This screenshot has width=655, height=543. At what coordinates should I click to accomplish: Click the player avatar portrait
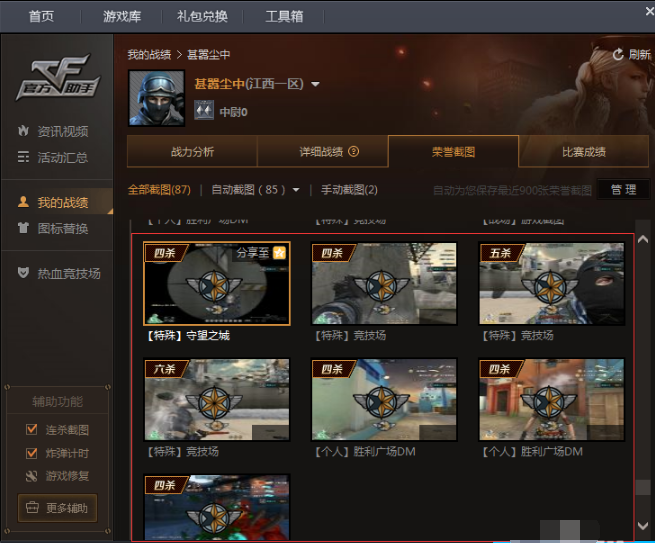[155, 98]
